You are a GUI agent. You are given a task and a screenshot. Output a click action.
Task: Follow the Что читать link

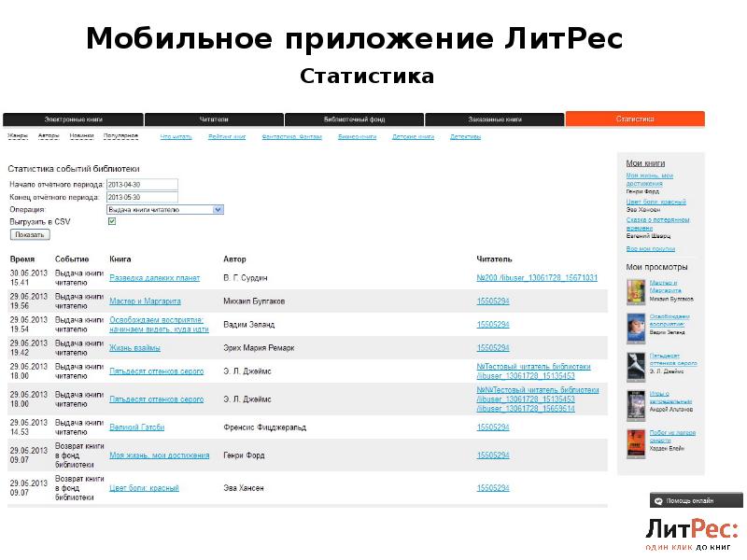(x=176, y=136)
